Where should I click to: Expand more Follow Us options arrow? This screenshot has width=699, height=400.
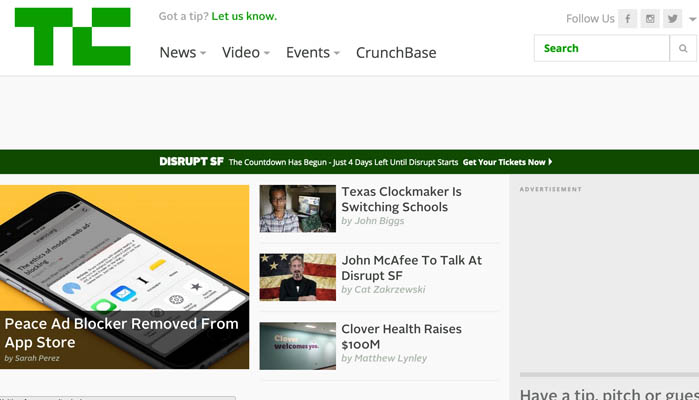pyautogui.click(x=692, y=19)
